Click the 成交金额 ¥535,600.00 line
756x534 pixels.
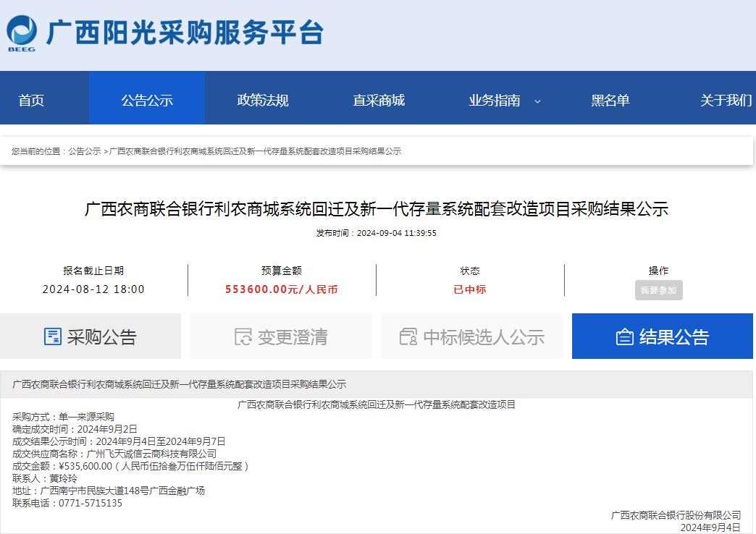(130, 466)
